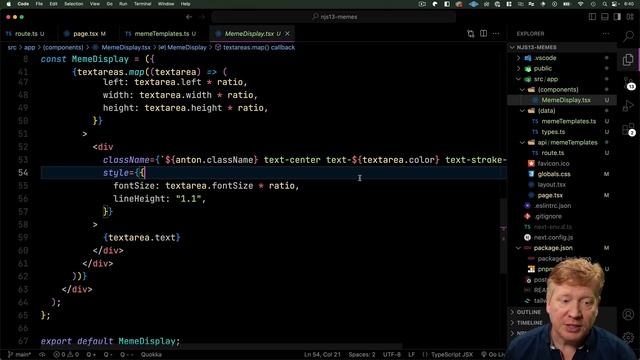
Task: Open the Run and Debug view
Action: click(628, 106)
